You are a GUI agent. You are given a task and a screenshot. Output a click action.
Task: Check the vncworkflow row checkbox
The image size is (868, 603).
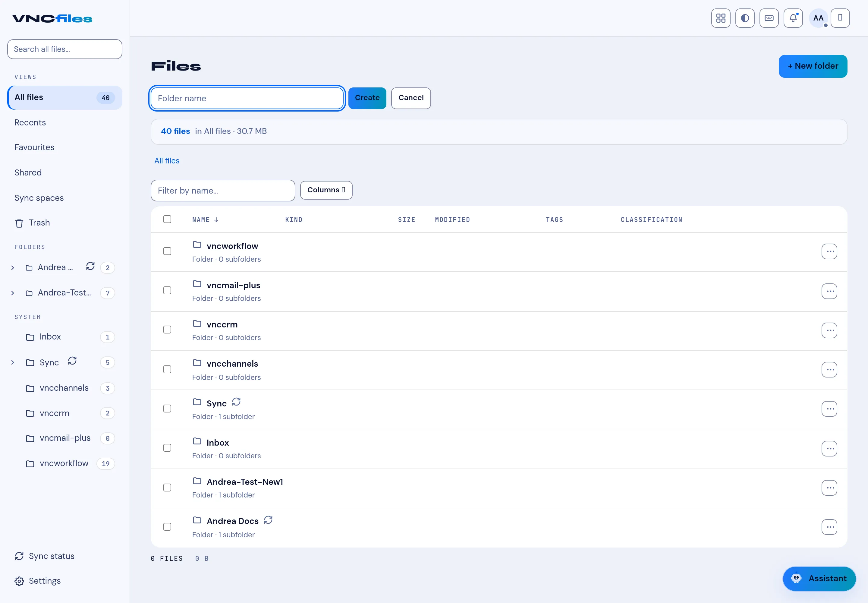coord(167,252)
